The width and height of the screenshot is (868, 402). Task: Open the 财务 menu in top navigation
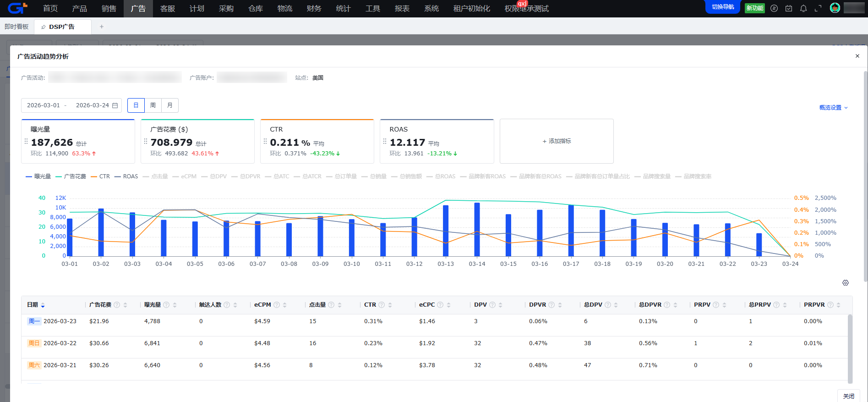[314, 9]
